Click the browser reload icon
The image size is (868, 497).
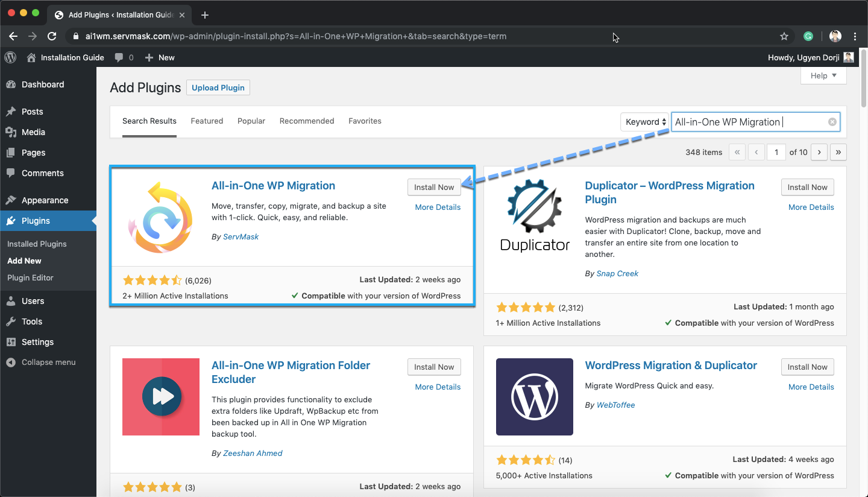(x=52, y=36)
